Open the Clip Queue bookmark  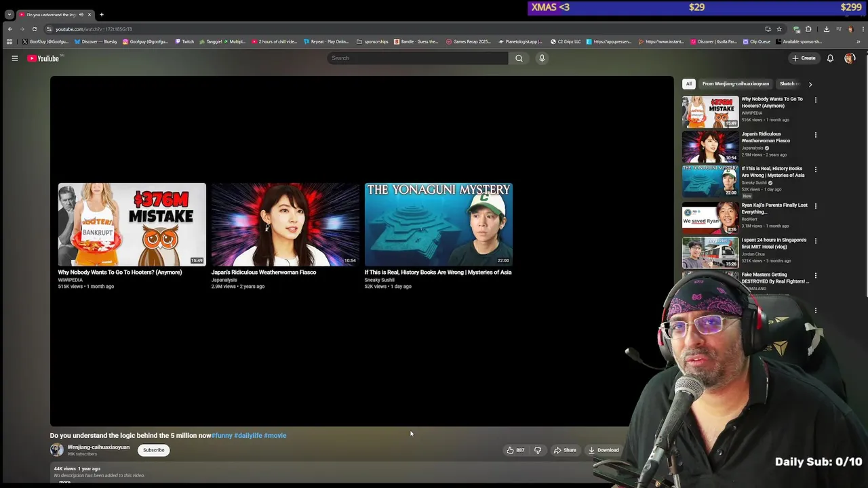point(755,41)
